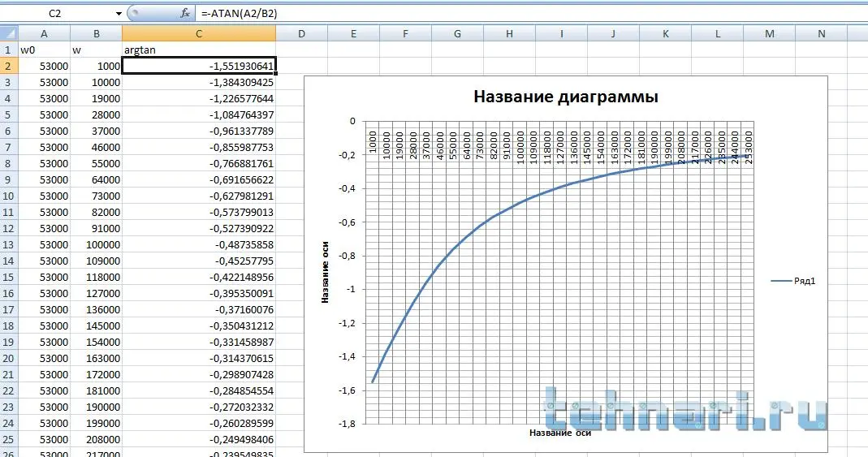Select row 1 header
This screenshot has height=457, width=868.
(x=9, y=50)
